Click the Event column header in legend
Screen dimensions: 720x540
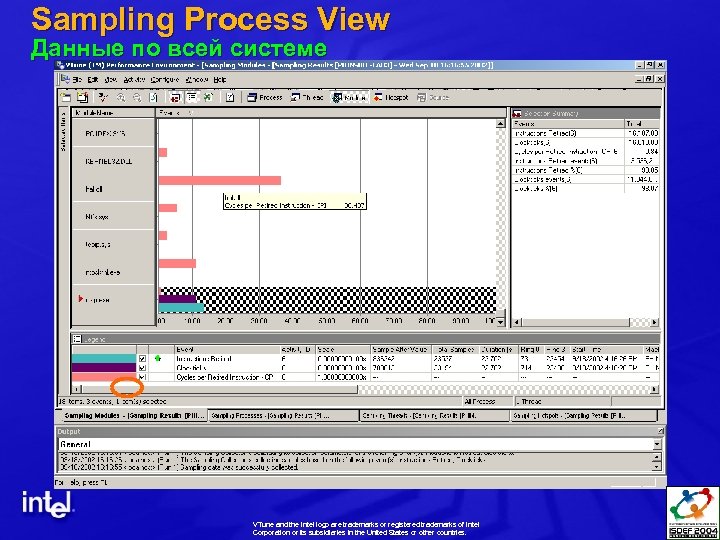[x=227, y=349]
